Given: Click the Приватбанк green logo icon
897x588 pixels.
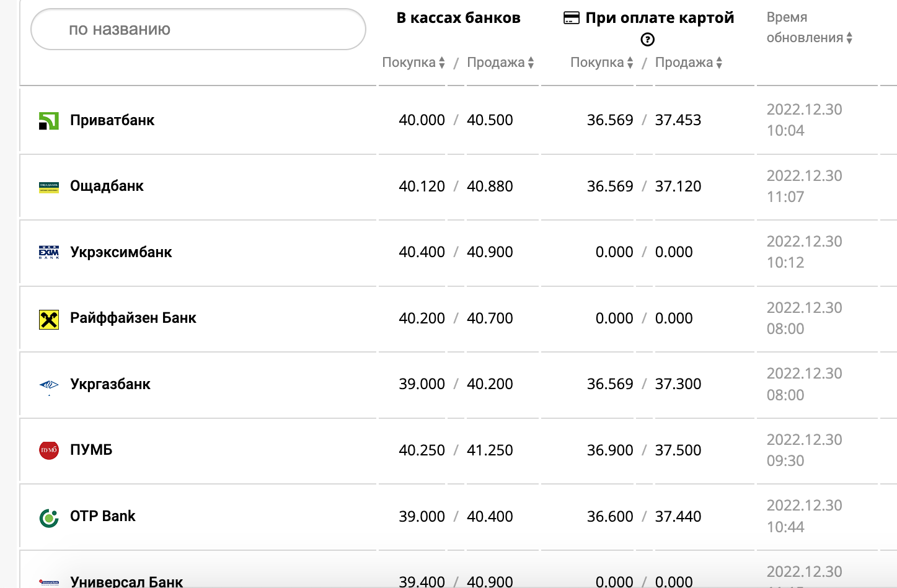Looking at the screenshot, I should [x=48, y=121].
